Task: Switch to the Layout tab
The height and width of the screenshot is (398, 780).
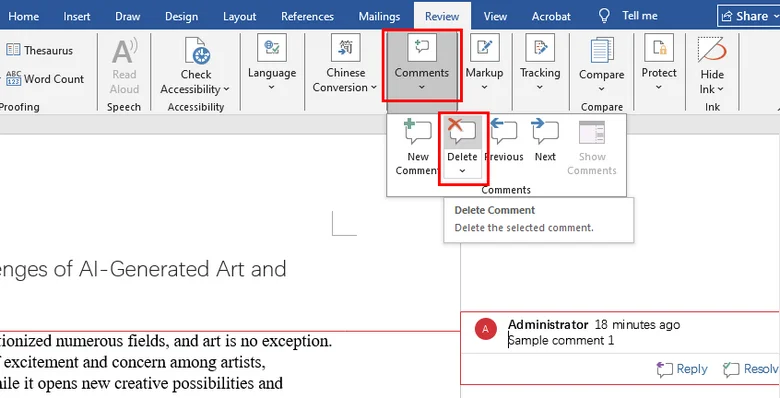Action: click(x=239, y=16)
